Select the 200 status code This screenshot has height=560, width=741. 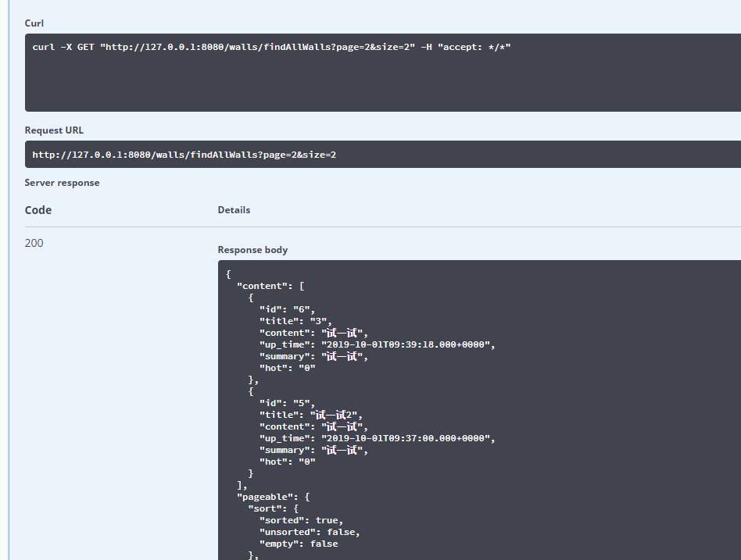pos(34,243)
